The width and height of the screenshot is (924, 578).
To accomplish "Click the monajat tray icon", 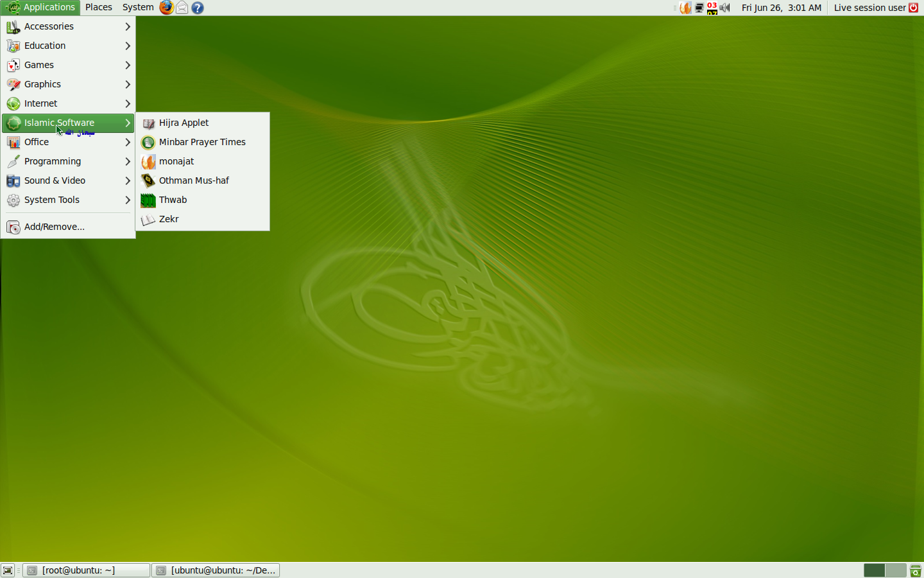I will click(686, 8).
